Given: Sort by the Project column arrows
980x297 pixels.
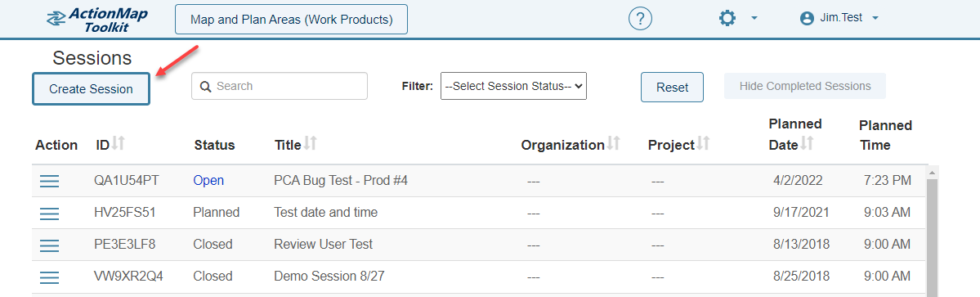Looking at the screenshot, I should pos(704,144).
